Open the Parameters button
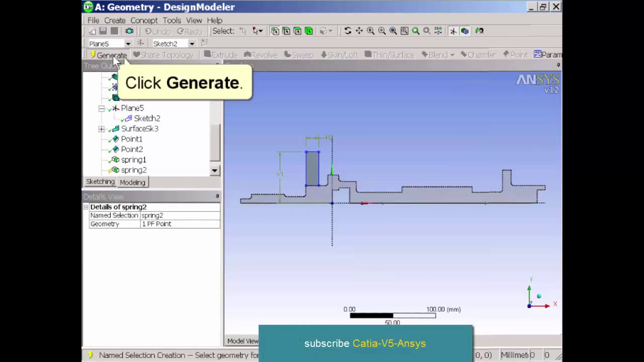644x362 pixels. tap(547, 55)
